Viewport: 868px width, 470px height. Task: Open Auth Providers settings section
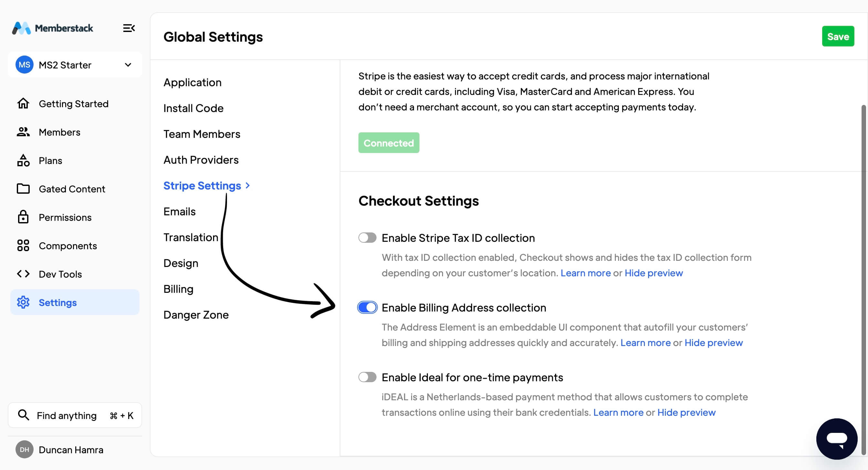[x=201, y=160]
